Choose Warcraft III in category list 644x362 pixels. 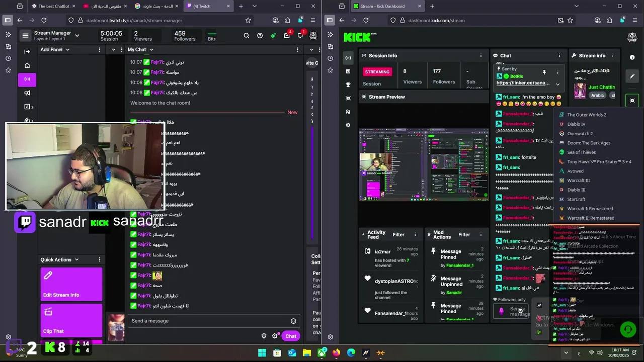[x=578, y=180]
